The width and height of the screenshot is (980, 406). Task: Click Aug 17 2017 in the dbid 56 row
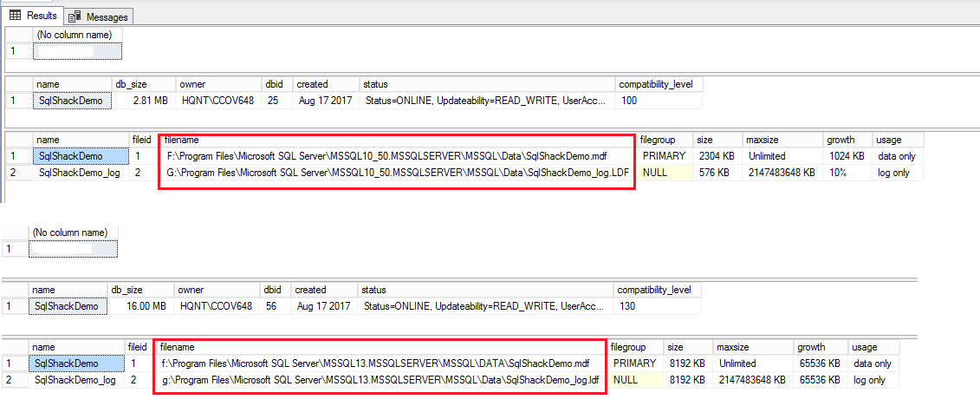324,306
